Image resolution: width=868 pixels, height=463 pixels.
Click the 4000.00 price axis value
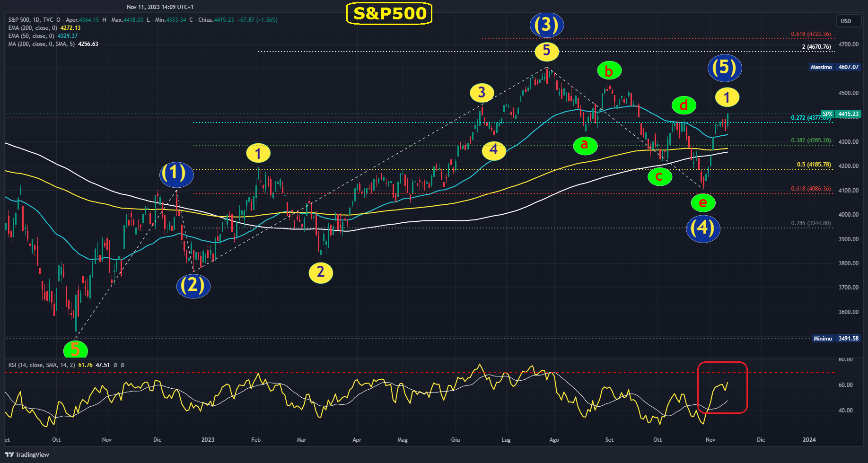(x=849, y=215)
